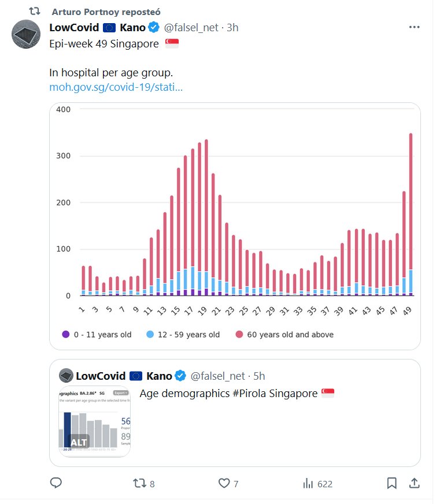Open the three-dot more options menu
This screenshot has width=436, height=504.
point(414,27)
